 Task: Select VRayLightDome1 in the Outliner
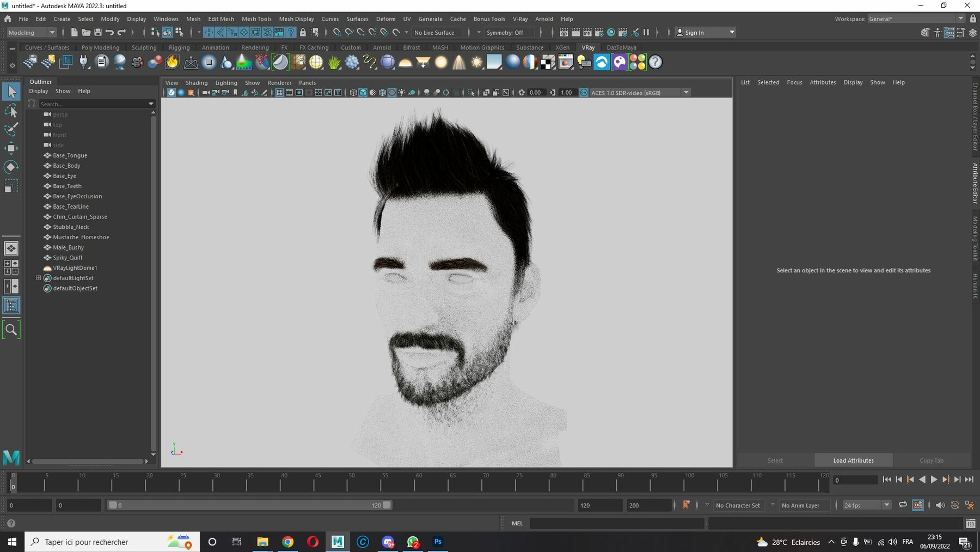pyautogui.click(x=75, y=268)
